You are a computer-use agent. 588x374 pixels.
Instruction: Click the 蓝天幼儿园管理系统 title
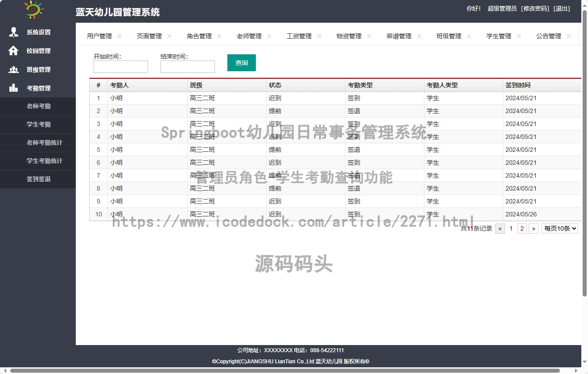click(x=118, y=12)
